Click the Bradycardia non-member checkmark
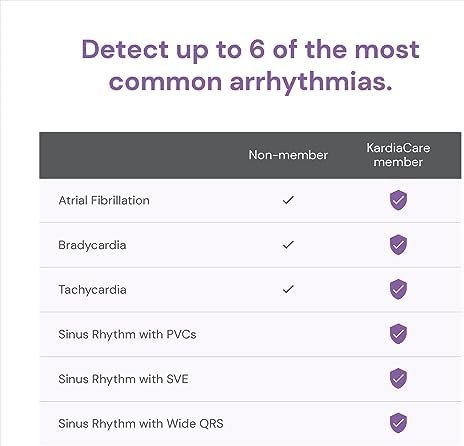This screenshot has width=464, height=446. pyautogui.click(x=288, y=245)
